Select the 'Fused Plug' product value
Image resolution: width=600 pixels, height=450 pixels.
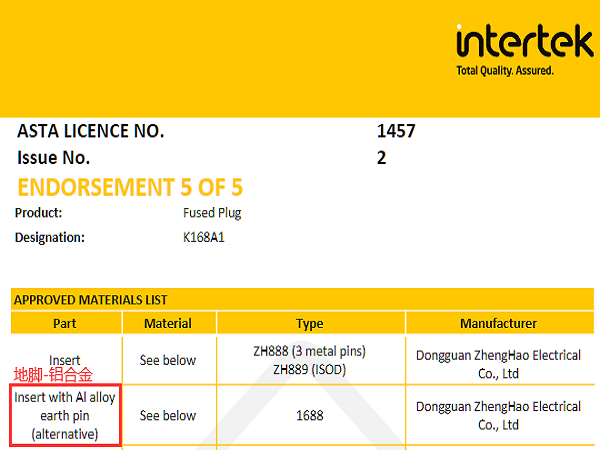point(212,213)
